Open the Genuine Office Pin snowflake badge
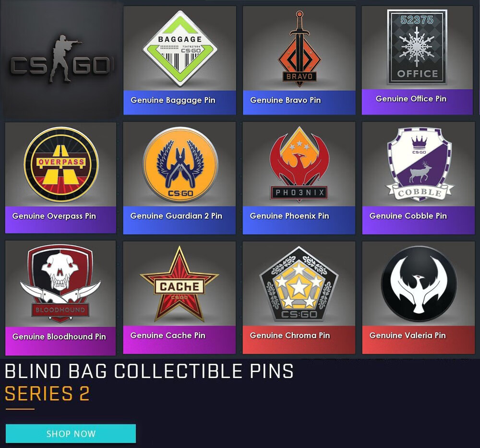This screenshot has height=448, width=480. [417, 46]
